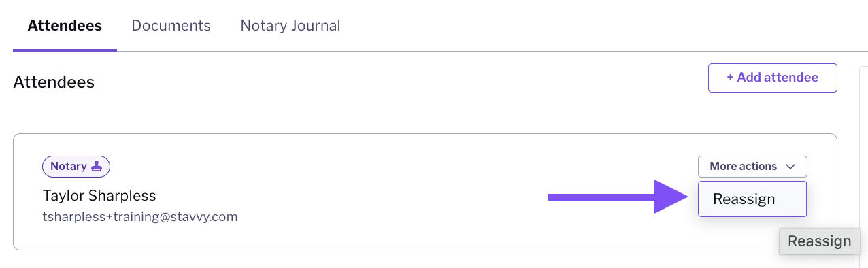
Task: Click the purple arrow's triangular arrowhead
Action: pyautogui.click(x=671, y=197)
